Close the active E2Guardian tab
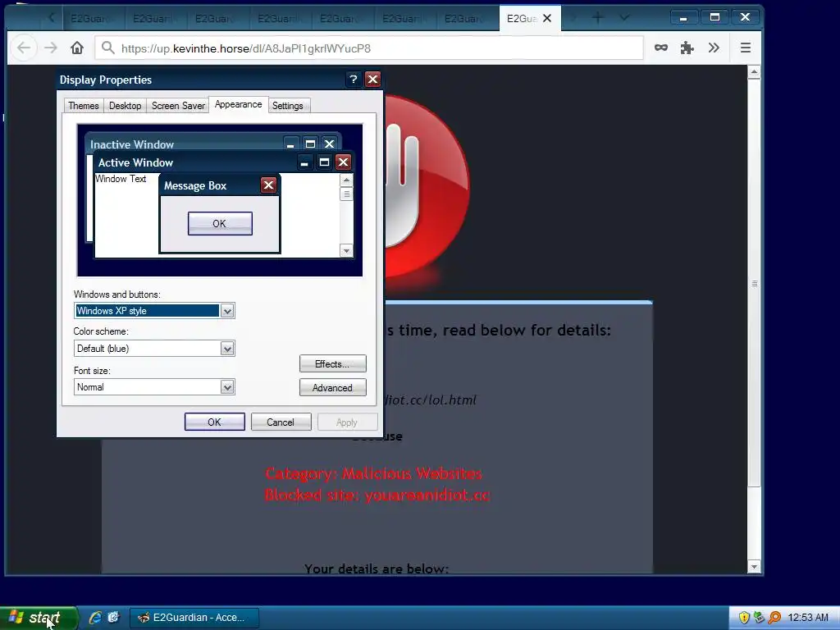Image resolution: width=840 pixels, height=630 pixels. tap(547, 18)
